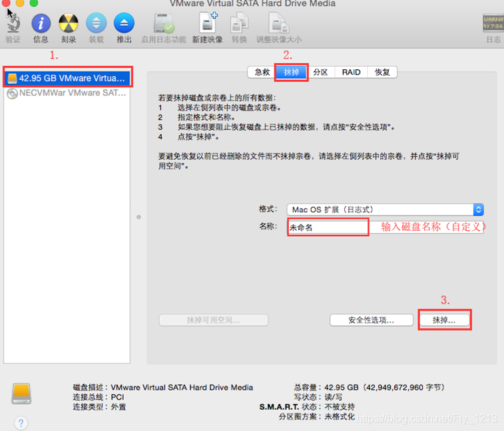Switch to the RAID tab
This screenshot has width=504, height=431.
point(351,72)
